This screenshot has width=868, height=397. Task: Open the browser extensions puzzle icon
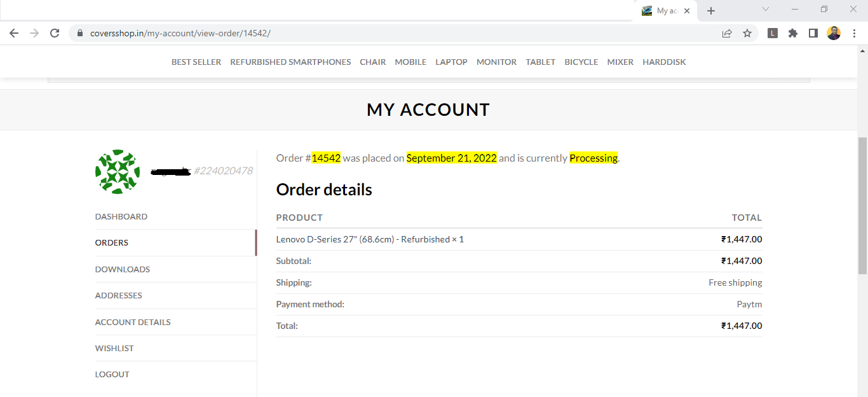click(792, 33)
